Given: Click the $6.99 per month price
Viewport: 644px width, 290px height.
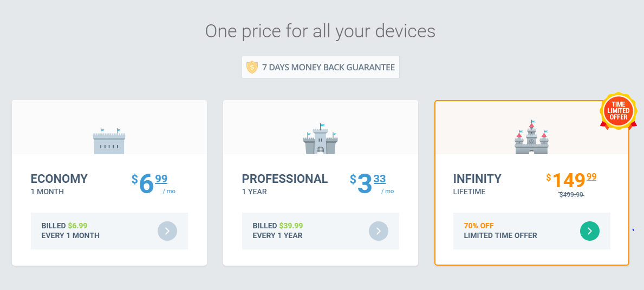Looking at the screenshot, I should tap(154, 183).
